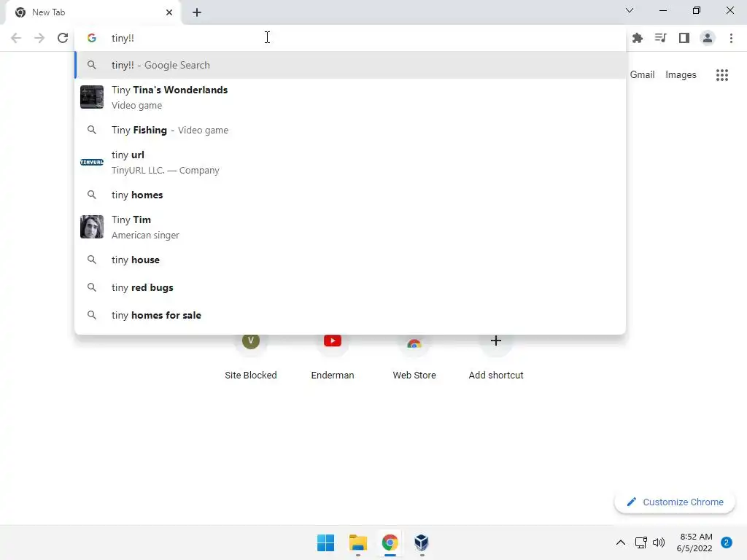
Task: Open Chrome's three-dot menu
Action: (x=731, y=38)
